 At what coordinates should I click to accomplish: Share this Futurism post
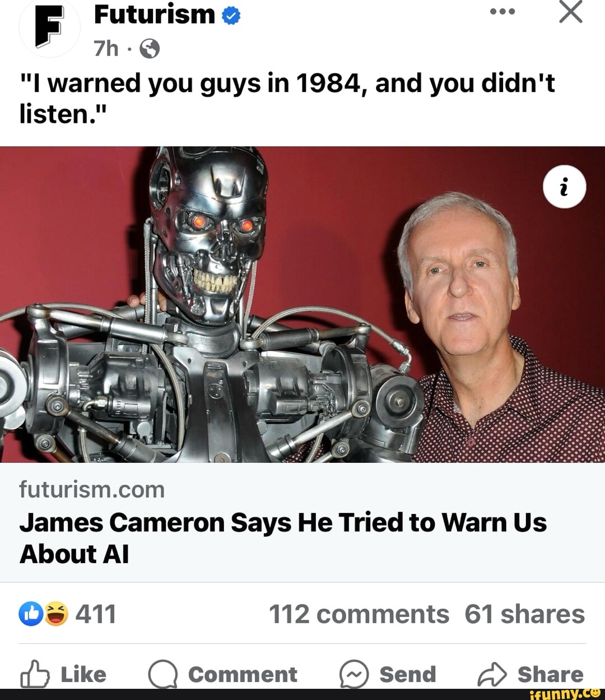[x=530, y=674]
